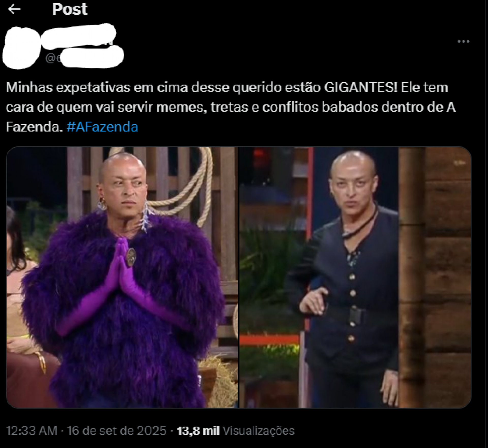Screen dimensions: 488x448
Task: Open left photo with purple fur coat
Action: pos(122,277)
